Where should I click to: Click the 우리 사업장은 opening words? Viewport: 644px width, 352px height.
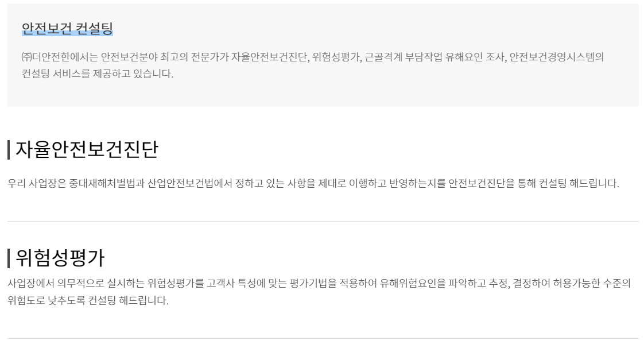[x=37, y=184]
